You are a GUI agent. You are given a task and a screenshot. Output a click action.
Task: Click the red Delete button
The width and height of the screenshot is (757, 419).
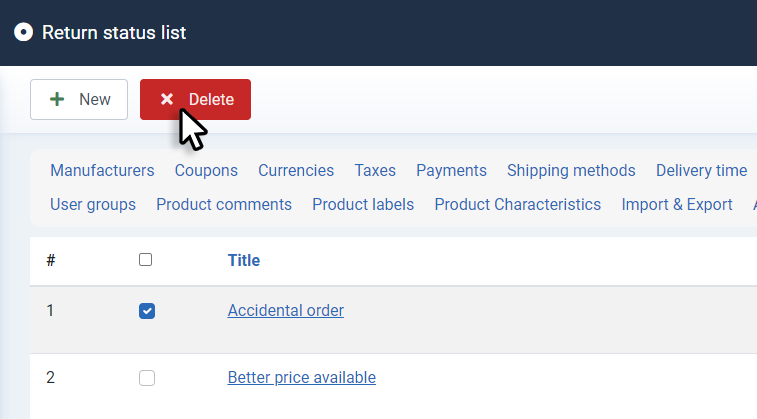[x=196, y=99]
